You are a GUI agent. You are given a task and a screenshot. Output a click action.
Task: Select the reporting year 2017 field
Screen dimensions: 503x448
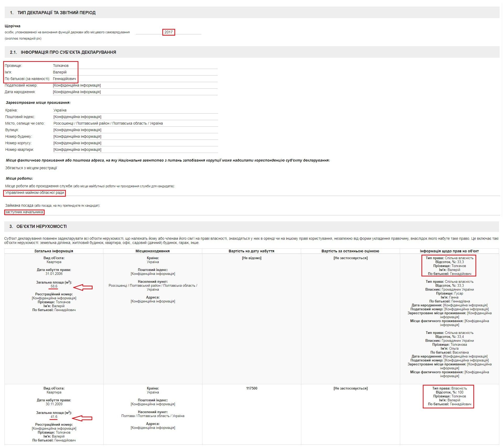pos(168,32)
